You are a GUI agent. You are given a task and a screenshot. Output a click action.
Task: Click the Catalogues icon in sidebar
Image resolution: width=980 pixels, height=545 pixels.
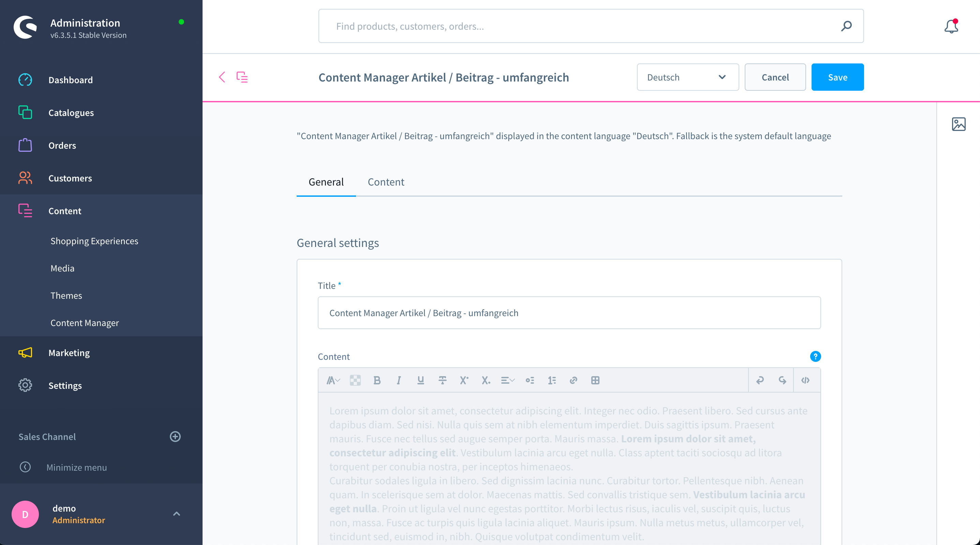25,113
